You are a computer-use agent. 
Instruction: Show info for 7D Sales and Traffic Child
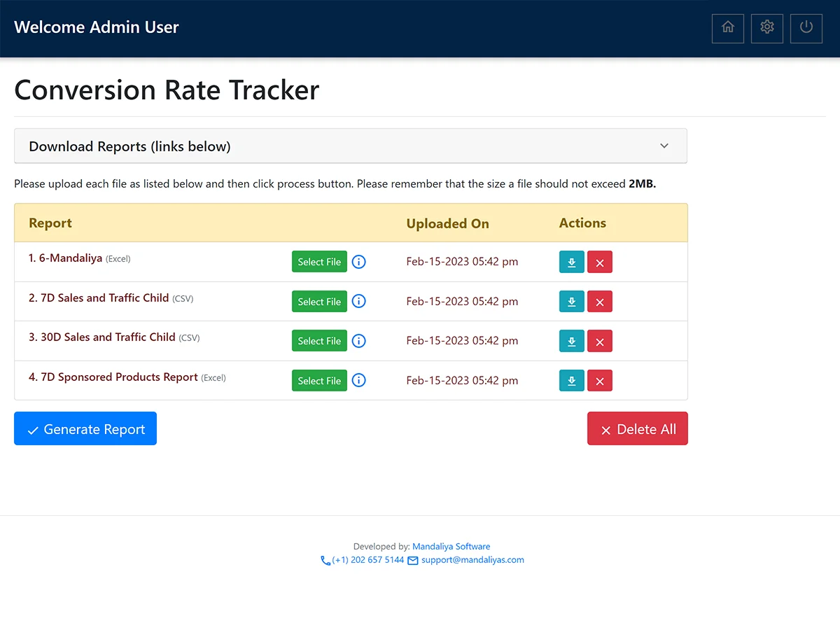pos(359,301)
